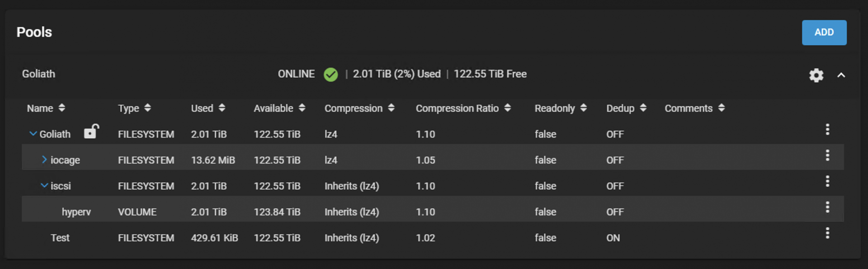Expand the iocage dataset tree node
Screen dimensions: 868x269
point(44,160)
